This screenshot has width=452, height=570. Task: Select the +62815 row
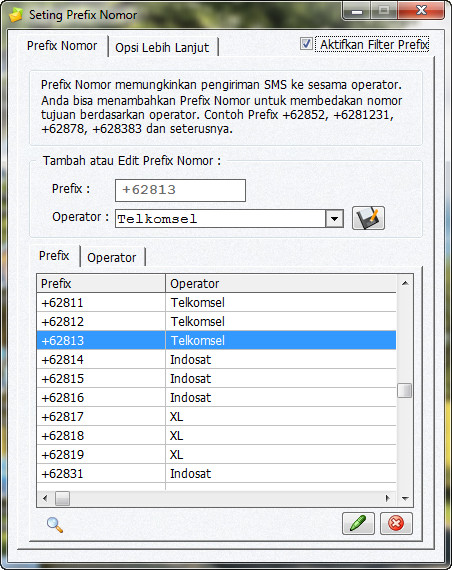click(216, 378)
